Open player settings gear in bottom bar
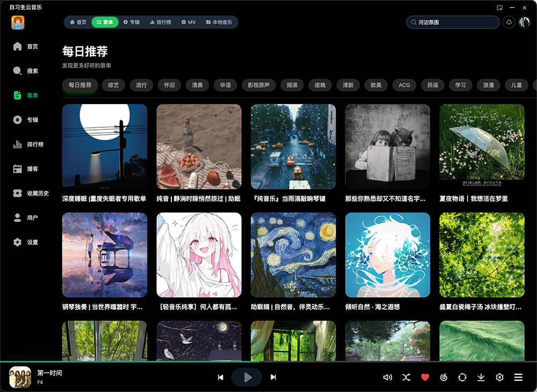537x392 pixels. [499, 378]
